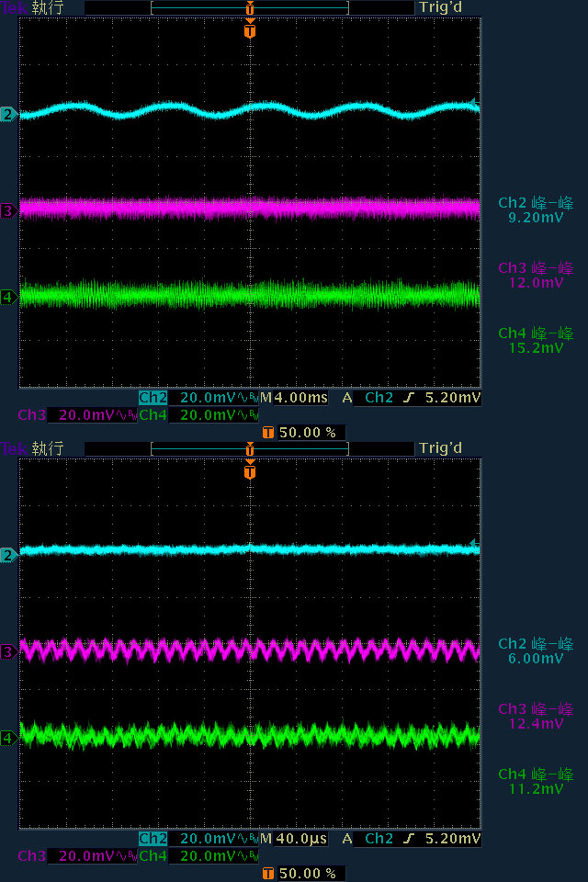Click the Tek 執行 run status in top capture

[33, 8]
